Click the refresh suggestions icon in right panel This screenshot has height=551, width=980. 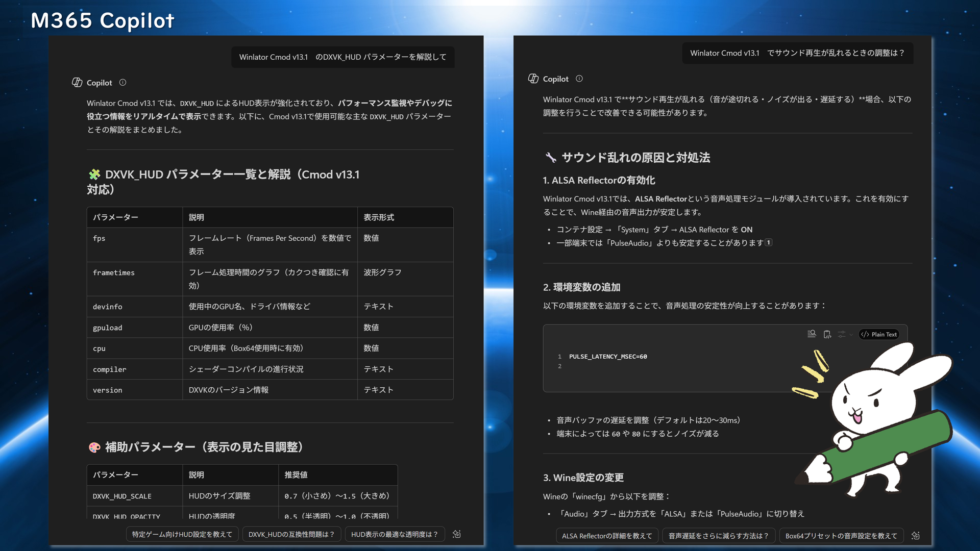(x=916, y=536)
